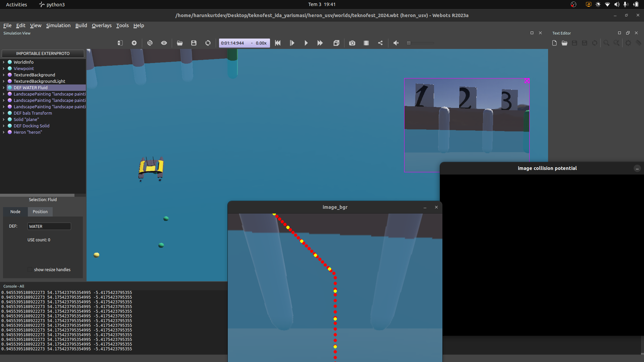Select Heron "heron" in scene tree
644x362 pixels.
(28, 132)
